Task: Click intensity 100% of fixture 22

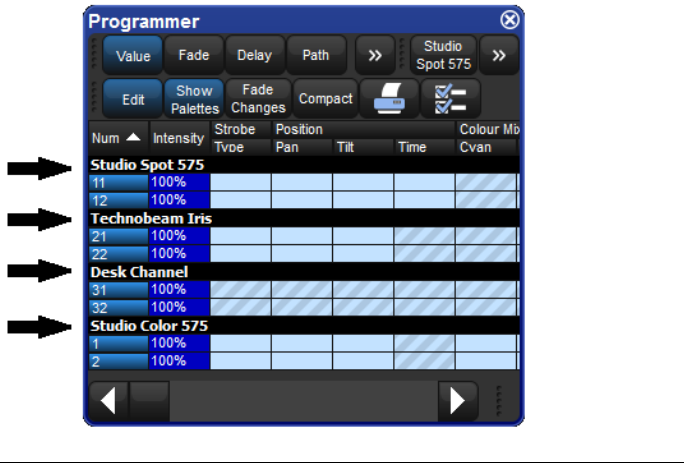Action: (x=180, y=254)
